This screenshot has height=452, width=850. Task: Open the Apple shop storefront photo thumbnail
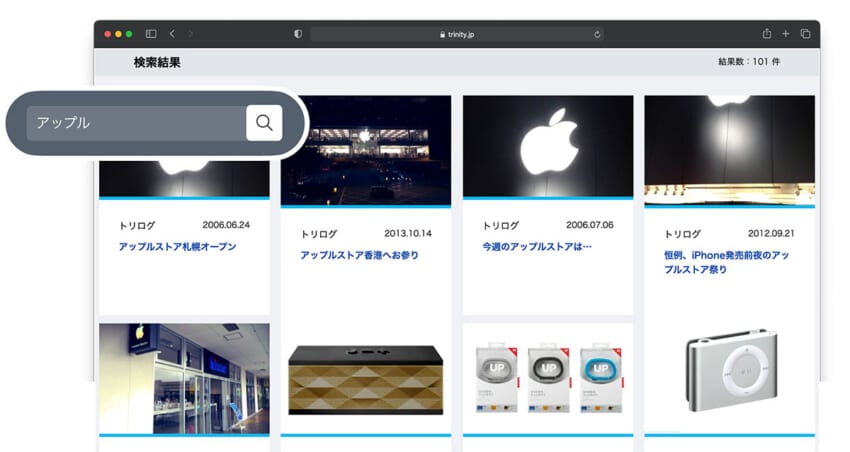tap(184, 378)
